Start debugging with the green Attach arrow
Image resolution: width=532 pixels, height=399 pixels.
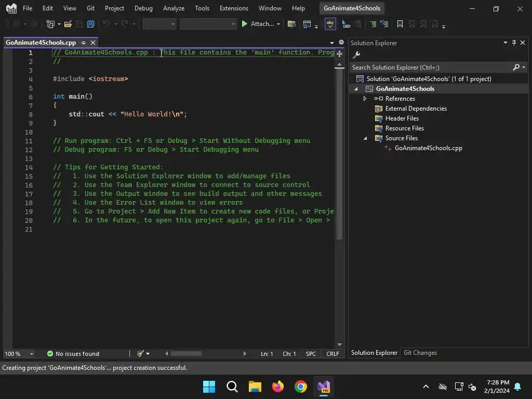click(x=244, y=24)
